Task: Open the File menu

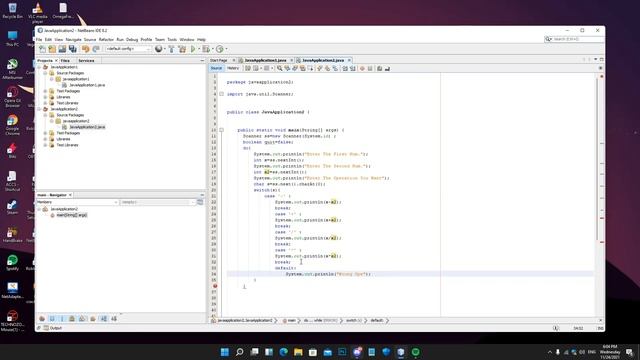Action: pos(39,40)
